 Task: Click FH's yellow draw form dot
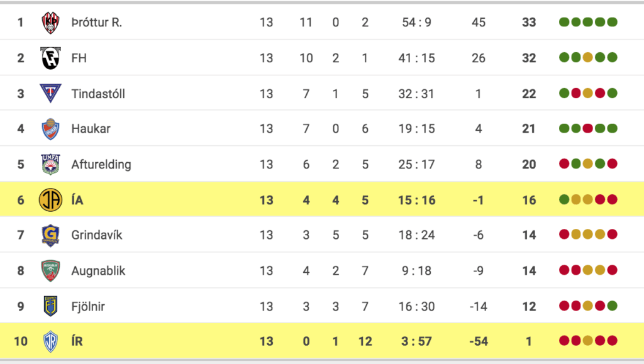(x=588, y=57)
